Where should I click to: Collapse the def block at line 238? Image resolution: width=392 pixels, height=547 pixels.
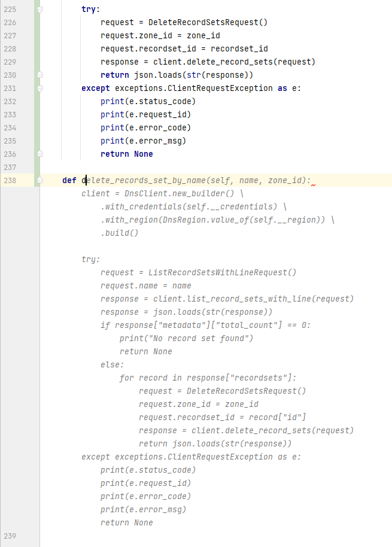(x=40, y=181)
